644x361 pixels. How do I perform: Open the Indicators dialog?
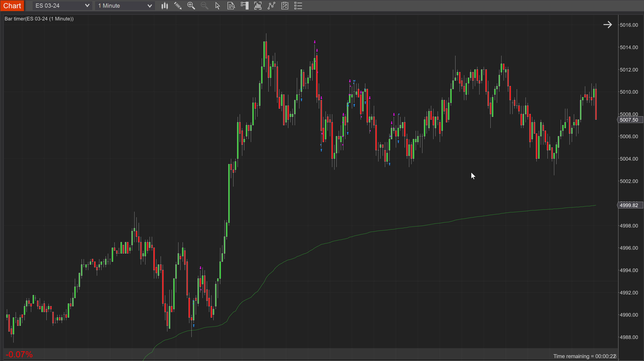pos(271,6)
